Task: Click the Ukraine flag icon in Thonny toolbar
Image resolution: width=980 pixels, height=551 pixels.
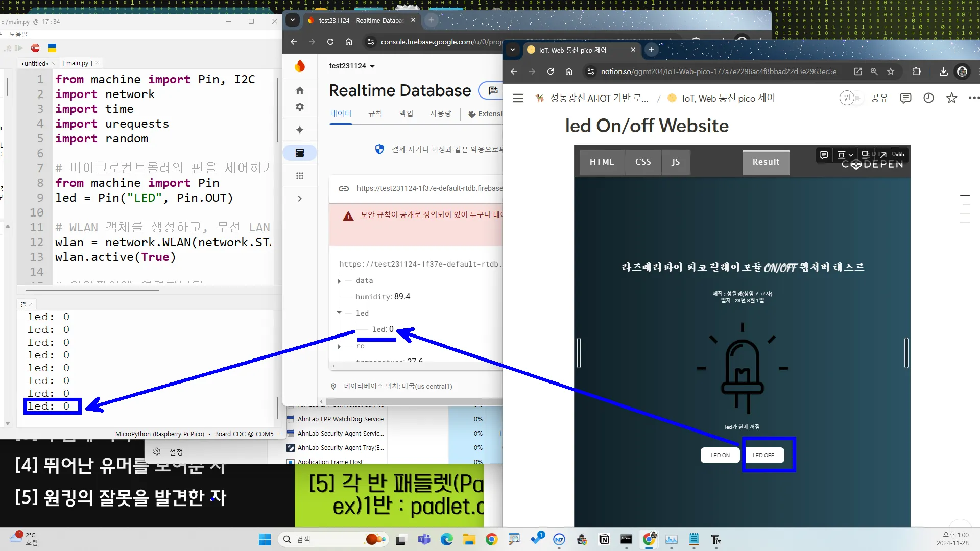Action: pos(52,48)
